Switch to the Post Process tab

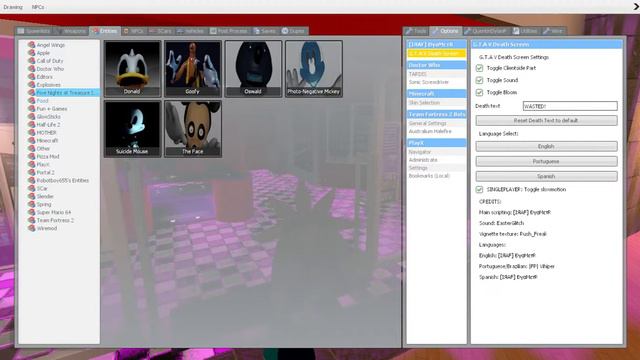point(229,31)
